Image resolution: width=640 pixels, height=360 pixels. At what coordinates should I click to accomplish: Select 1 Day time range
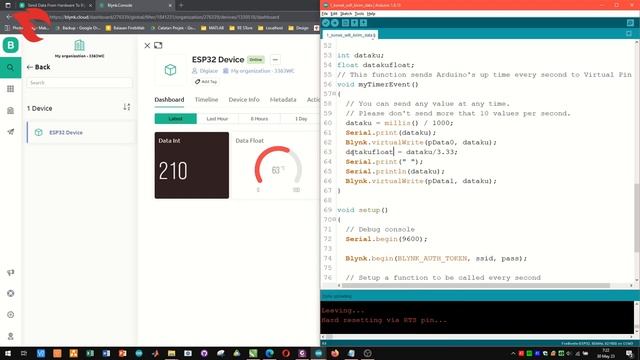tap(301, 119)
